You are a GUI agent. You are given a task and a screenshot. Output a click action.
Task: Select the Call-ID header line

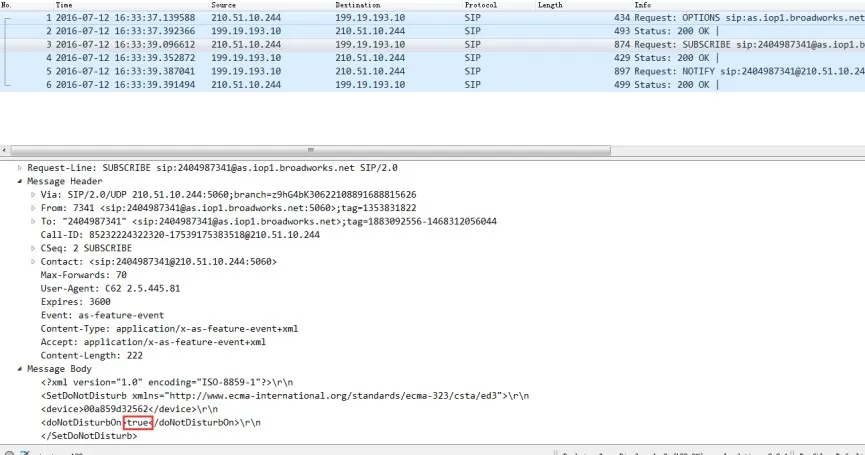(x=180, y=234)
